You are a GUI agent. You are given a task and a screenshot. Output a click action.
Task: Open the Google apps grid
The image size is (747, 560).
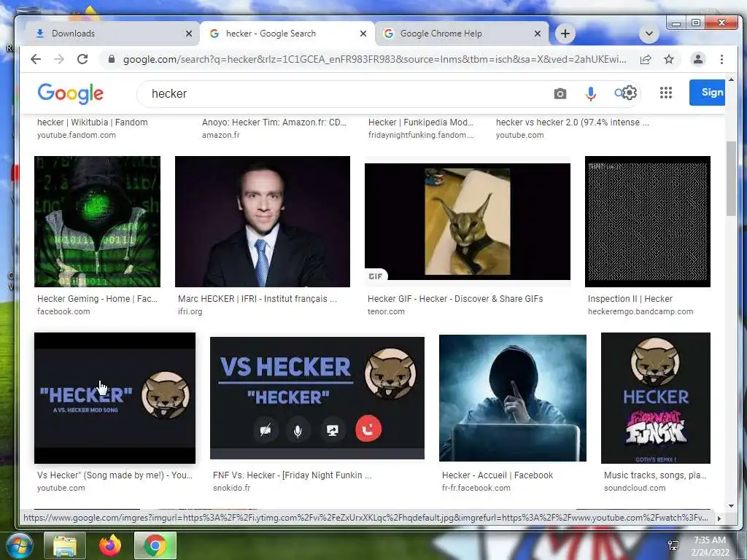[x=666, y=93]
